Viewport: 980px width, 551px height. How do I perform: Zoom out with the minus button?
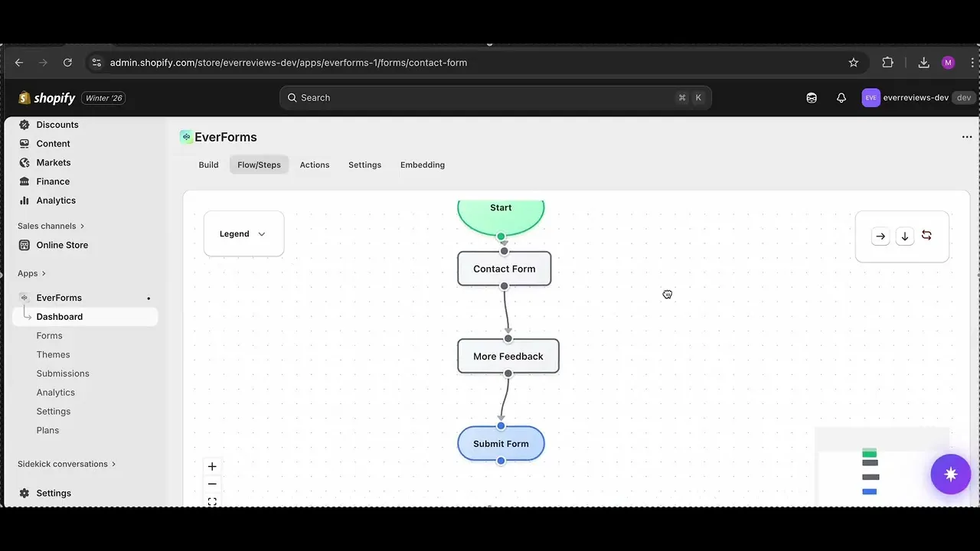(212, 484)
